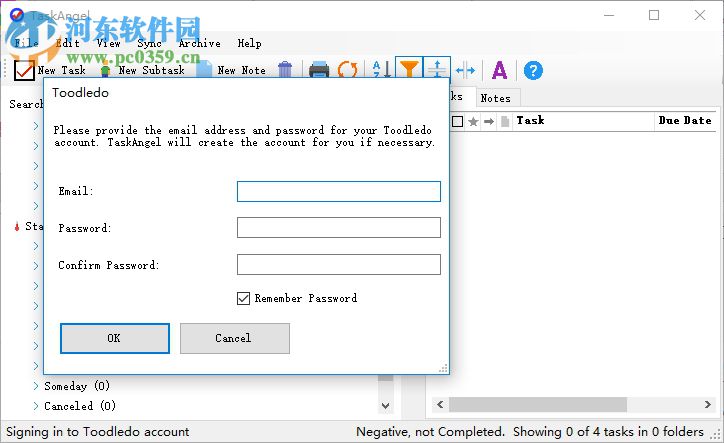Click the right scroll arrow of task list
The image size is (724, 443).
coord(707,405)
